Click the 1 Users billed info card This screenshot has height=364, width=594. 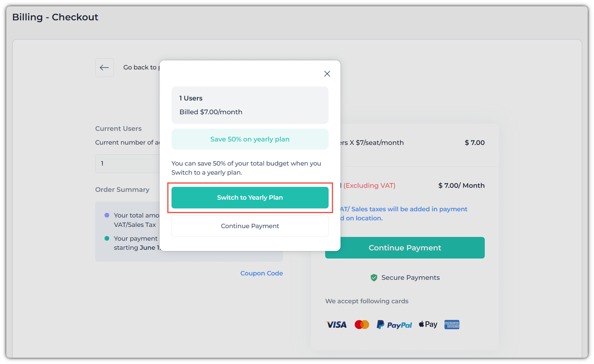pyautogui.click(x=250, y=105)
